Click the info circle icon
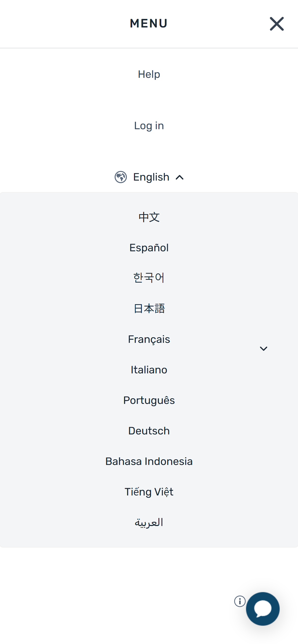 coord(240,601)
